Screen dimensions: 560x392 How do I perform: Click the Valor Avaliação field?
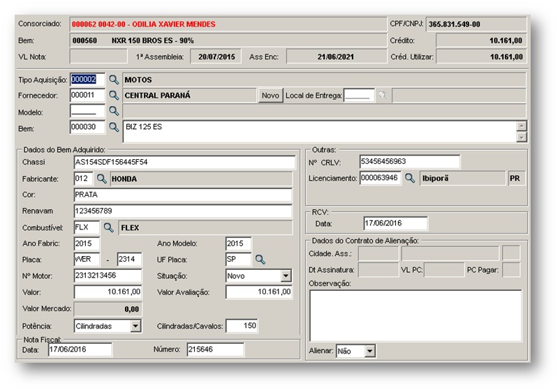[x=259, y=292]
